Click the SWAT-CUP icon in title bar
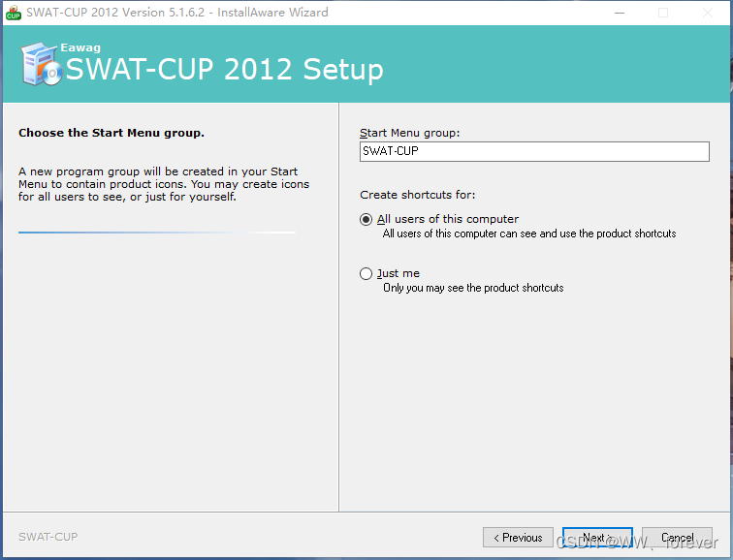 (x=14, y=13)
